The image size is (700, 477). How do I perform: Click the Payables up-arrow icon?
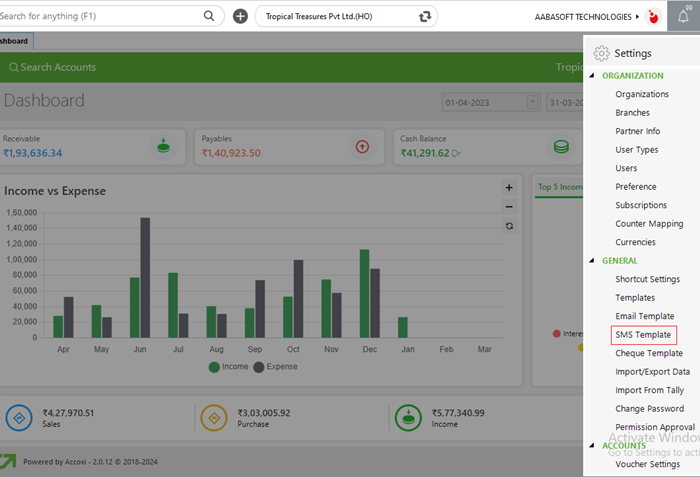tap(361, 146)
